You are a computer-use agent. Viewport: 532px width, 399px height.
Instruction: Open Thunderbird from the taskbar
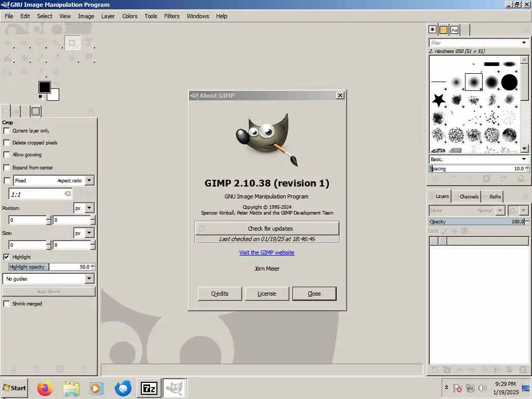click(123, 388)
